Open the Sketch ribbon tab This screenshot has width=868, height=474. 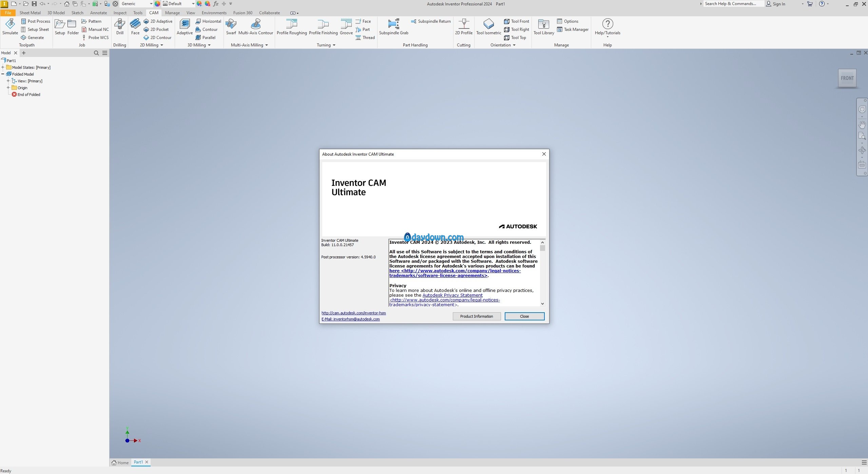[x=77, y=13]
